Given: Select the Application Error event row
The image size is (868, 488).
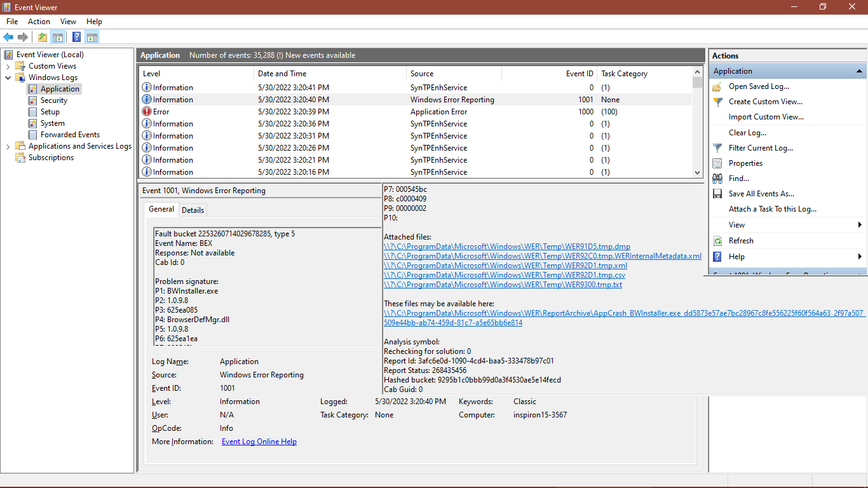Looking at the screenshot, I should [416, 112].
